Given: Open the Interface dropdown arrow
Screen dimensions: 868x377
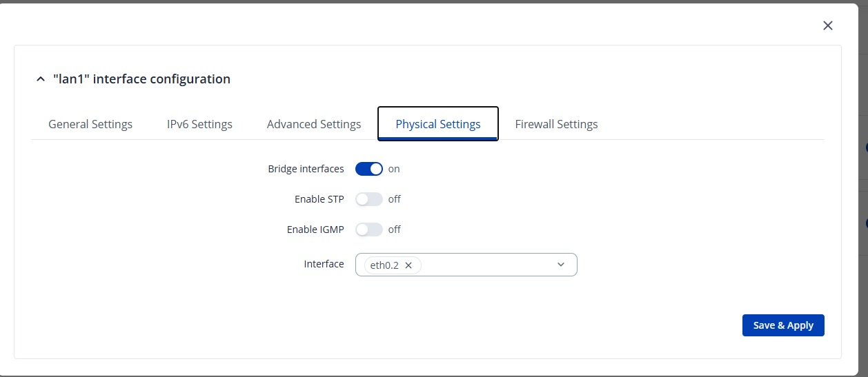Looking at the screenshot, I should (561, 265).
